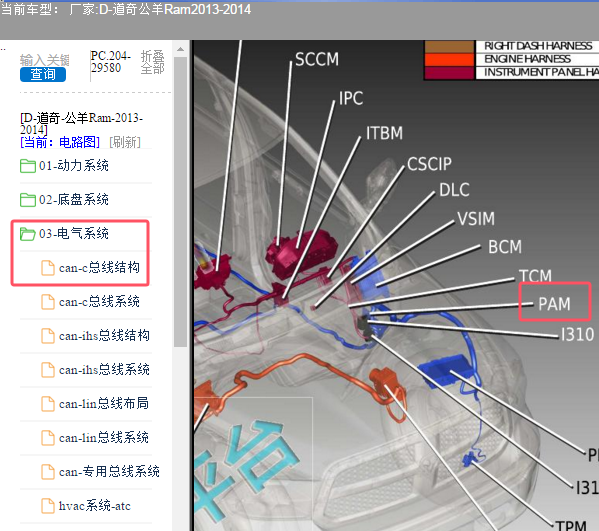
Task: Open the can-lin总线系统 entry
Action: 104,438
